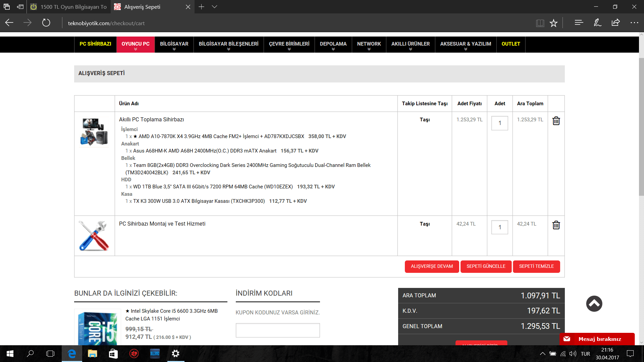Expand the OYUNCU PC menu
Screen dimensions: 644x362
[x=136, y=44]
